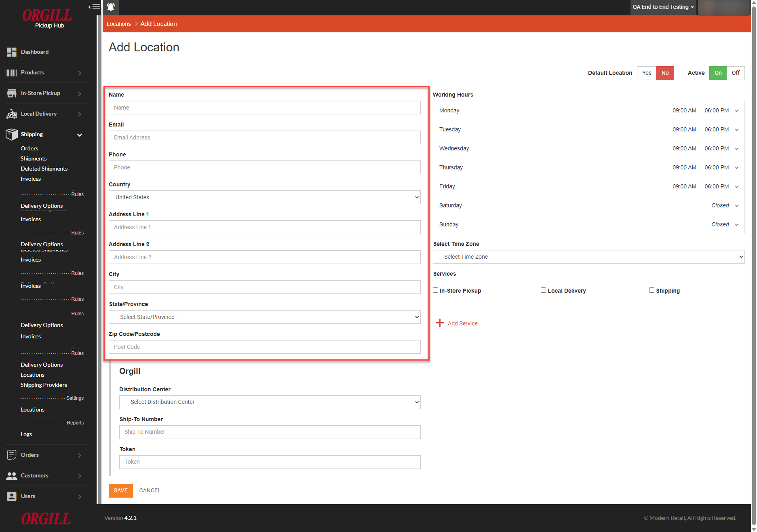Expand the Users sidebar menu

click(80, 497)
